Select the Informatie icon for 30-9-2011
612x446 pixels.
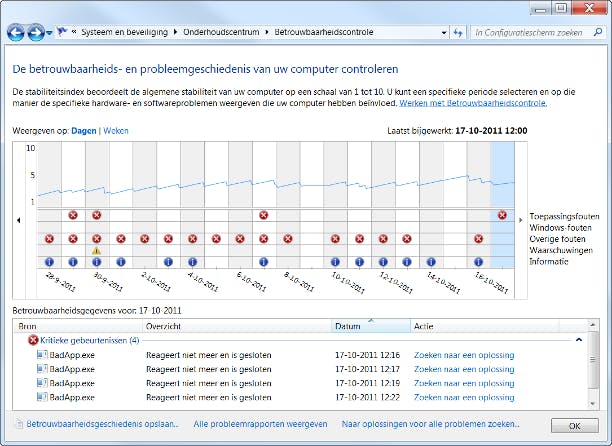(96, 262)
